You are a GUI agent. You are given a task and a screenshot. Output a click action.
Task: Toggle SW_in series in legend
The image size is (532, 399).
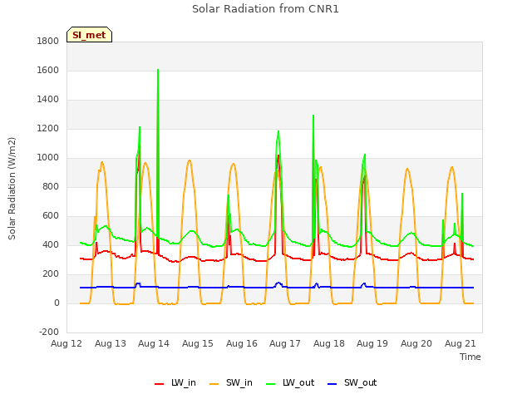point(231,382)
